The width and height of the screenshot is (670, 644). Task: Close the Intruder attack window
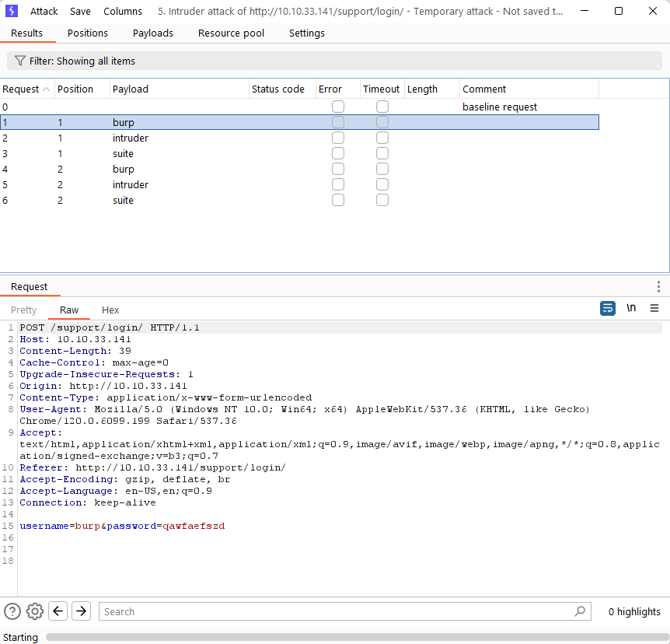coord(652,11)
